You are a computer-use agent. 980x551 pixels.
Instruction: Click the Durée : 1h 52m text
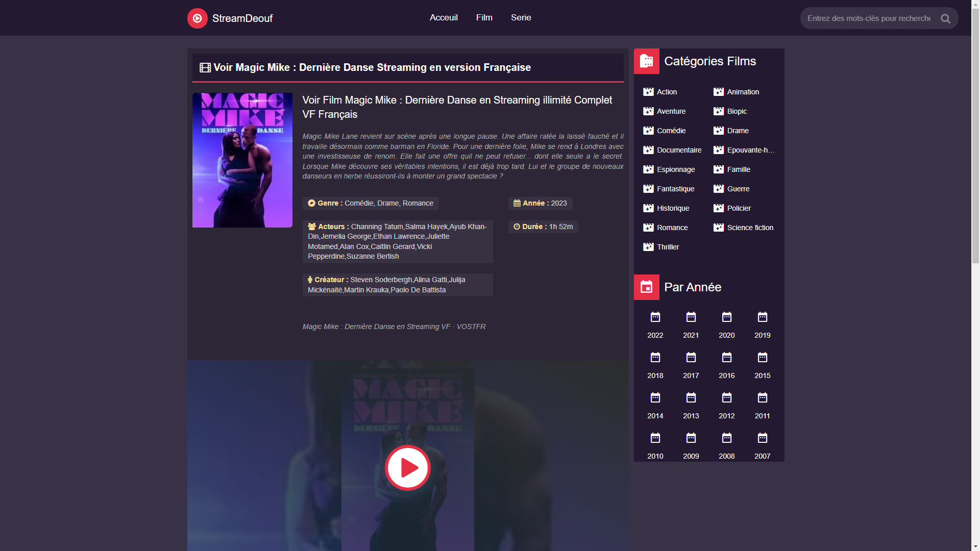543,227
